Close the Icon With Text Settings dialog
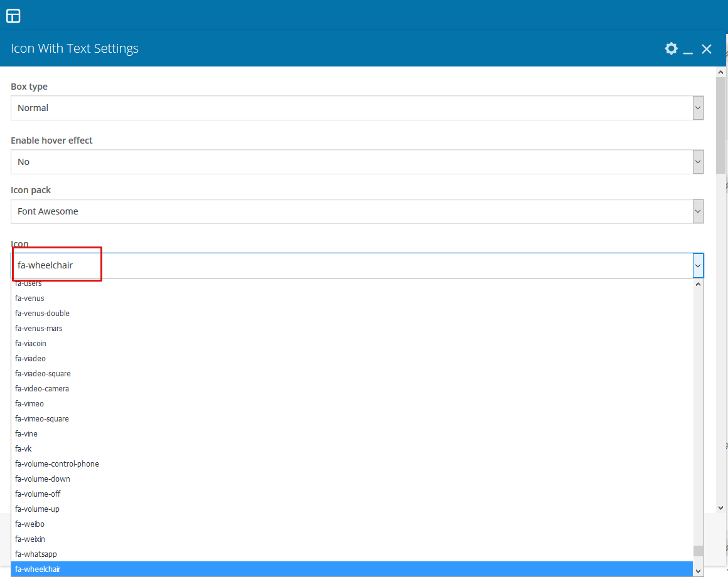 click(707, 49)
